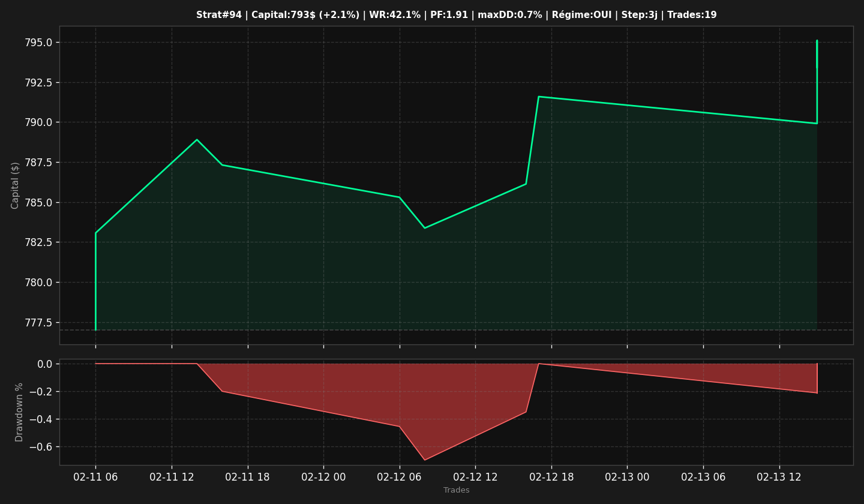Screen dimensions: 864x504
Task: Click the equity curve peak near 791.6
Action: click(x=539, y=97)
